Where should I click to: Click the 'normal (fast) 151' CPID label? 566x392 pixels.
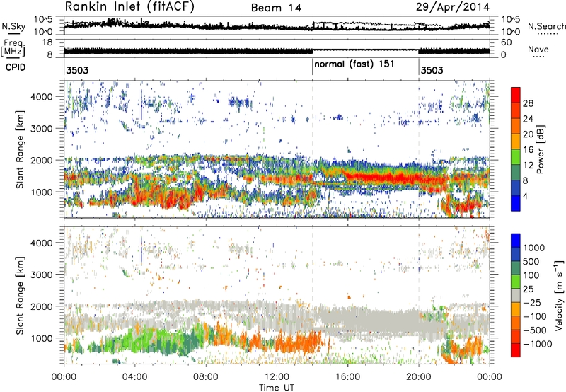click(354, 64)
